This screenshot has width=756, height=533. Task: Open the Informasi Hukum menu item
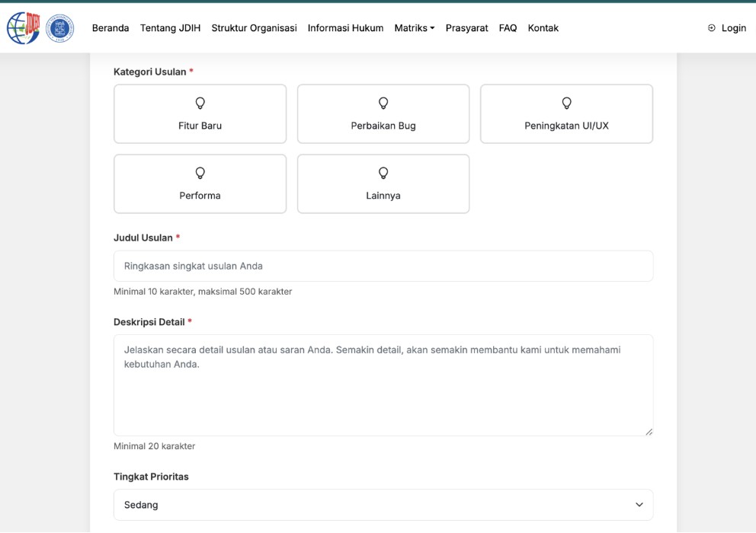(x=345, y=28)
